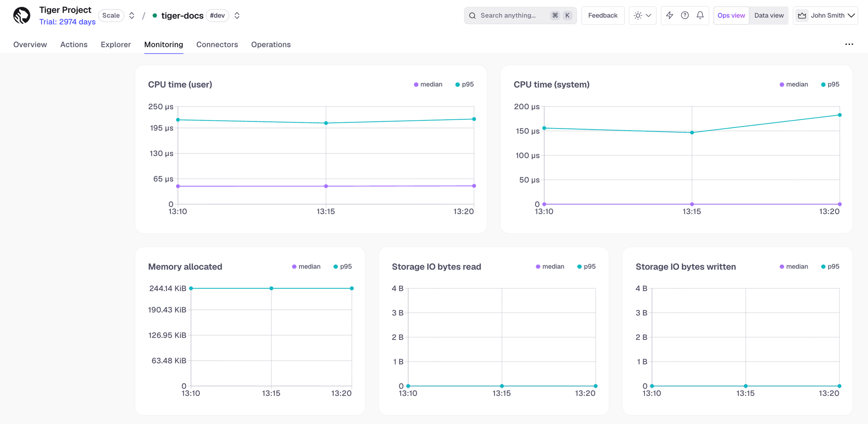Click the sun theme icon
The image size is (868, 424).
[x=638, y=16]
